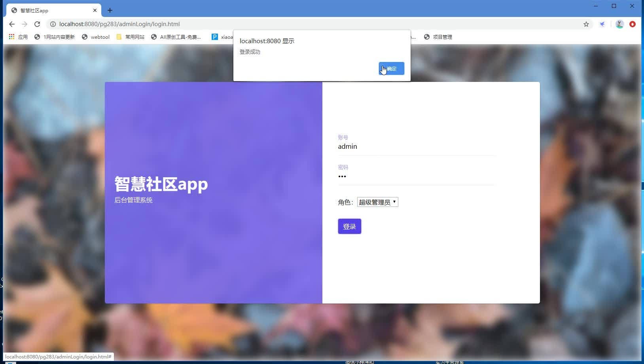Bookmark this page with the star icon

[586, 24]
